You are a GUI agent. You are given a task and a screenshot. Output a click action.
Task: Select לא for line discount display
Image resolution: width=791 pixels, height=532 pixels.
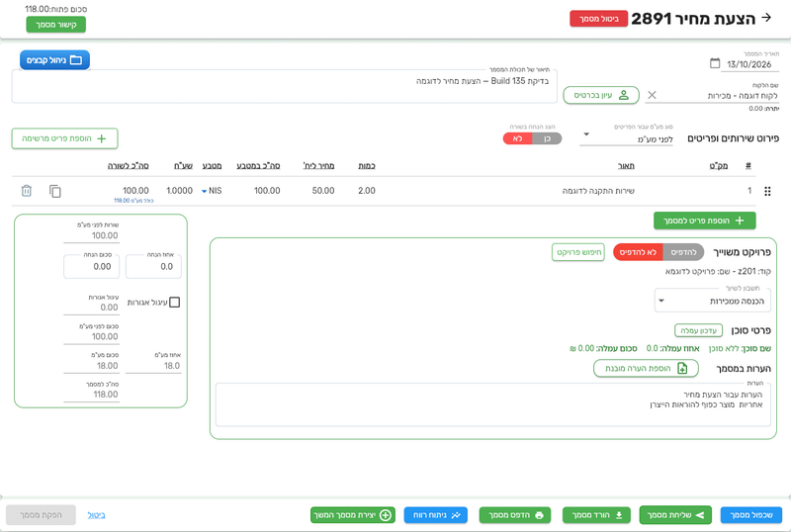[517, 138]
